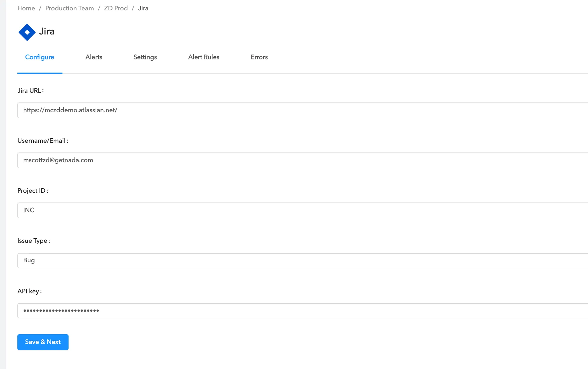Go to ZD Prod breadcrumb
Image resolution: width=588 pixels, height=369 pixels.
pyautogui.click(x=116, y=8)
